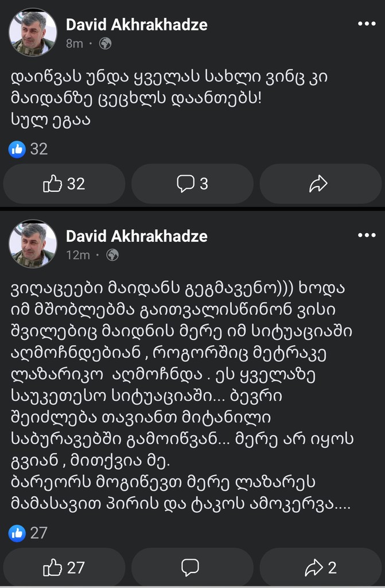This screenshot has height=588, width=385.
Task: Tap the comment bubble on the 12m post
Action: pyautogui.click(x=190, y=567)
